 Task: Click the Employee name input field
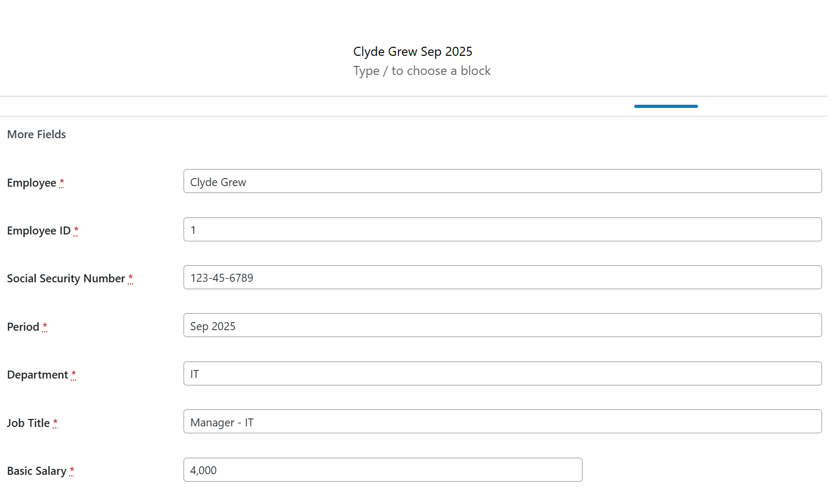click(x=502, y=181)
